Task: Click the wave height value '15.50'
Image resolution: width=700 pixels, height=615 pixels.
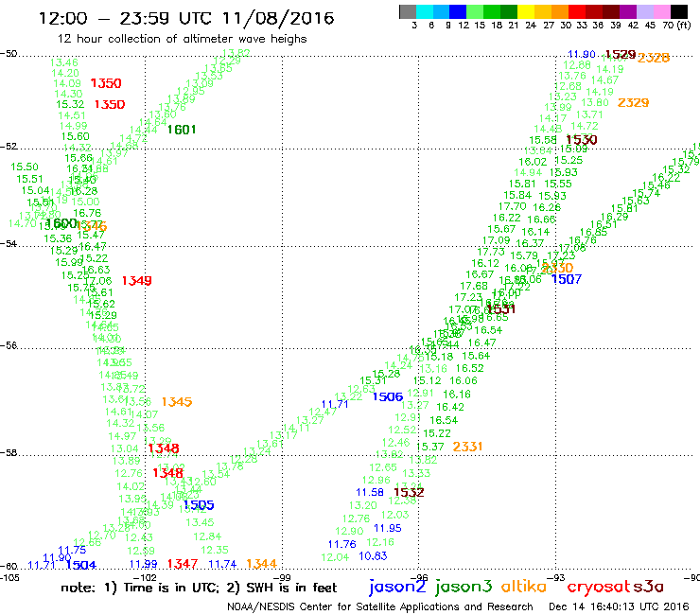Action: coord(25,167)
